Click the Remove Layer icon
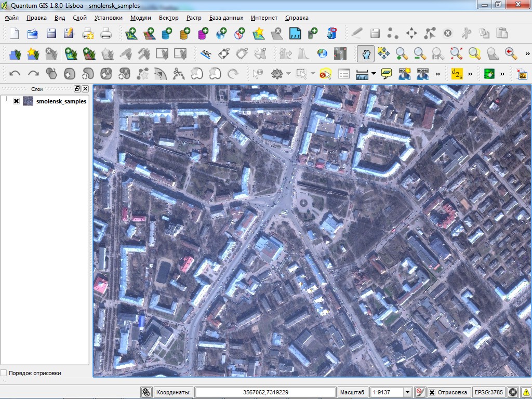 pos(277,33)
